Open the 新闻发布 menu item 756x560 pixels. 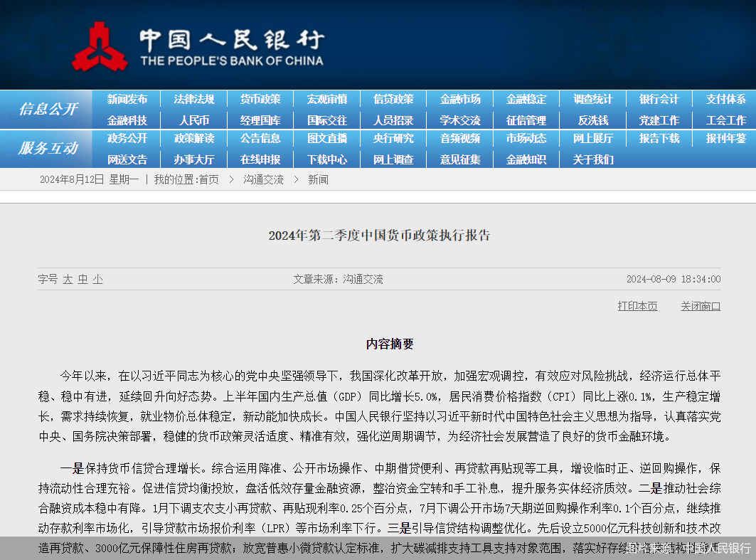click(x=127, y=100)
